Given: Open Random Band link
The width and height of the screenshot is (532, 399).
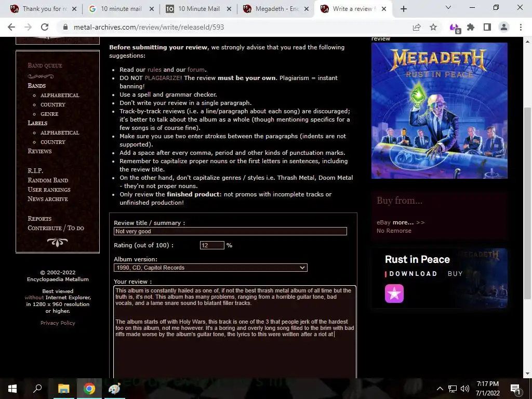Looking at the screenshot, I should point(48,180).
